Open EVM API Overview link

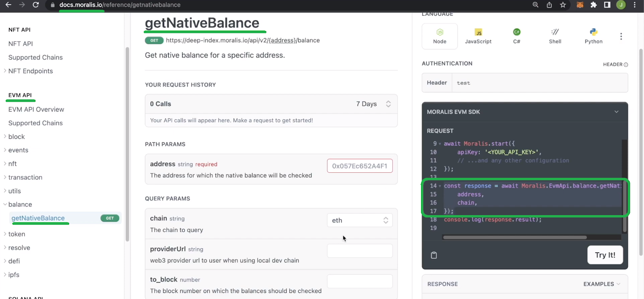coord(36,109)
